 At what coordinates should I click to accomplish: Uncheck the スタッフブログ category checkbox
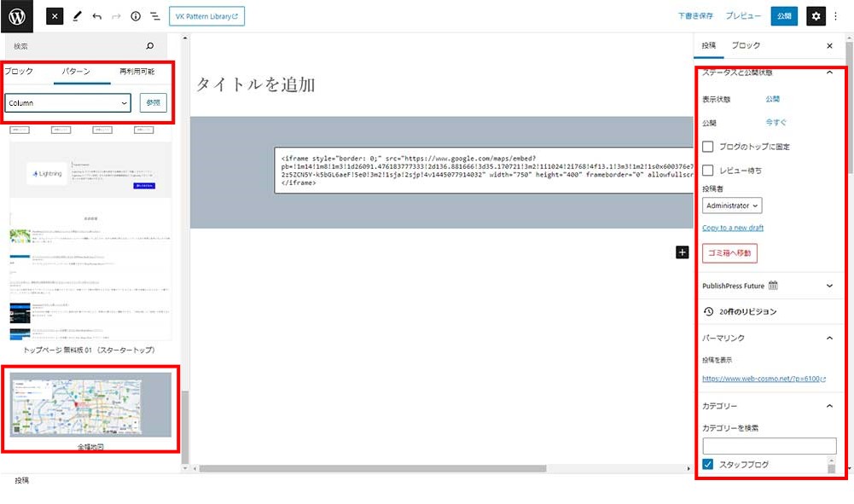(x=708, y=465)
